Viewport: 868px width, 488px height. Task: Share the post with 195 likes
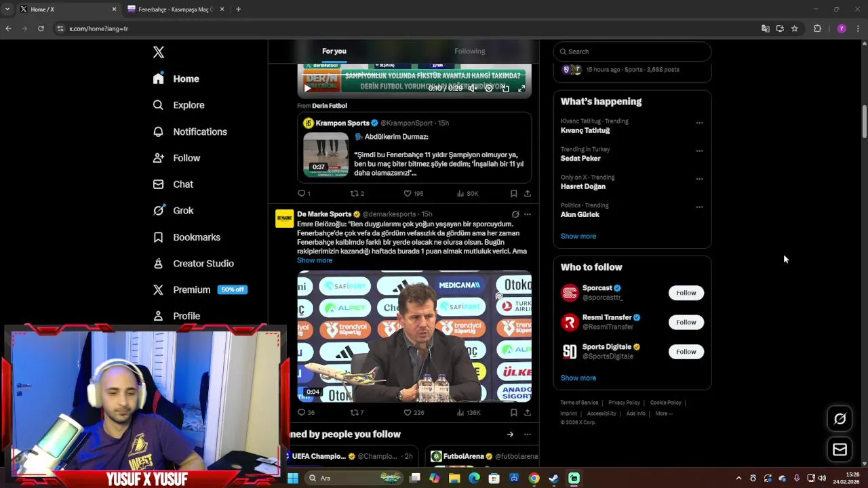tap(527, 193)
